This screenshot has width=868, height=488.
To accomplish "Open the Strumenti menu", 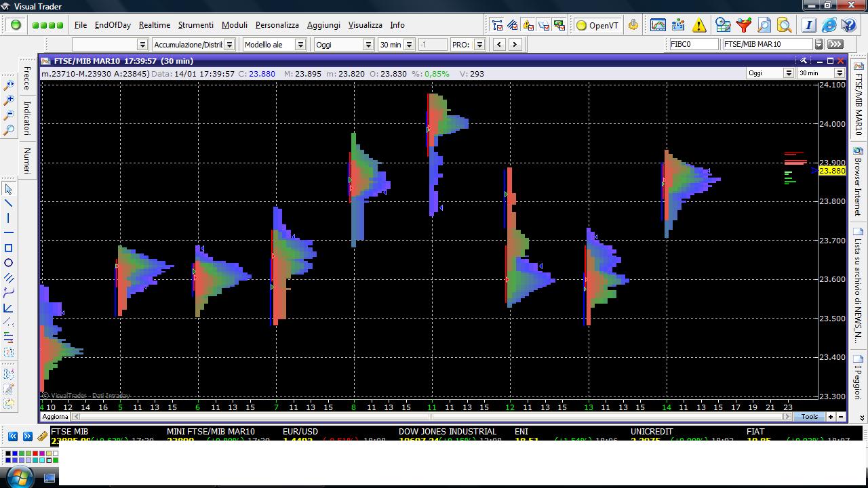I will point(196,25).
